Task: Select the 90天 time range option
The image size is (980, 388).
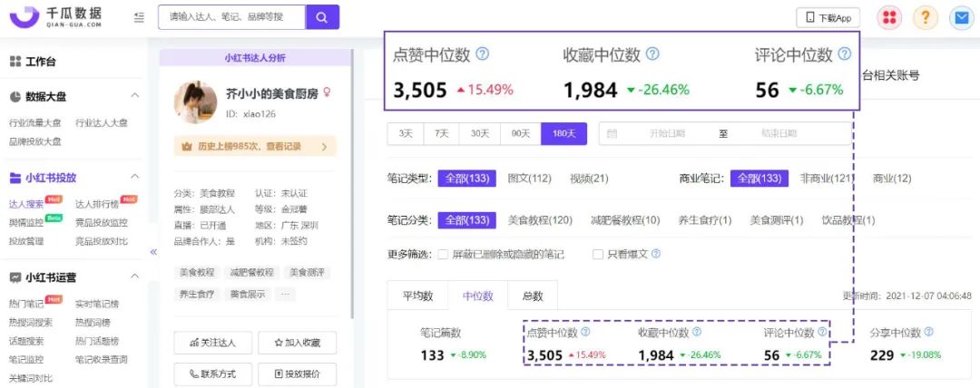Action: pos(520,133)
